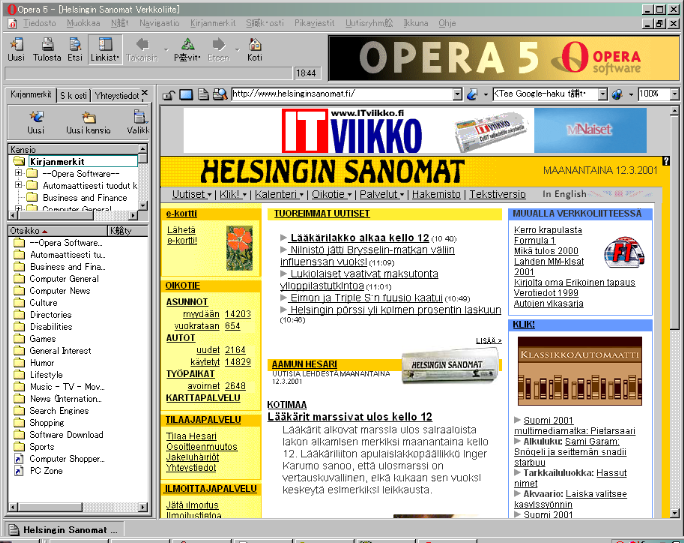Toggle the Linkist hotlist panel button
The width and height of the screenshot is (684, 543).
pos(105,50)
